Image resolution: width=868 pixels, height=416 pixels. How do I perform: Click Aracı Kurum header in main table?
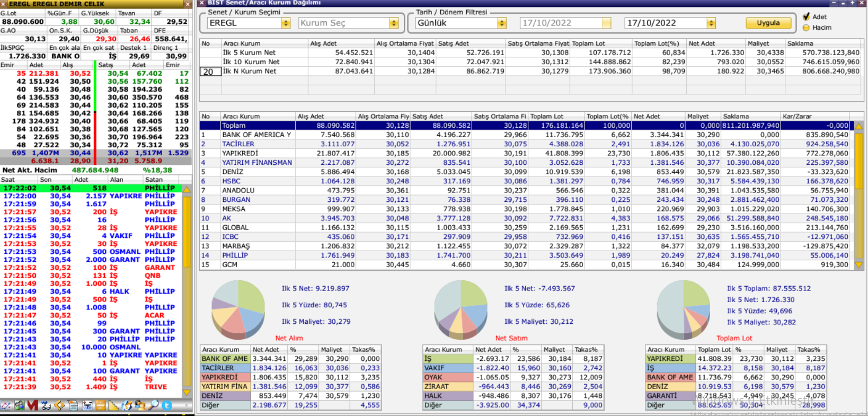258,116
